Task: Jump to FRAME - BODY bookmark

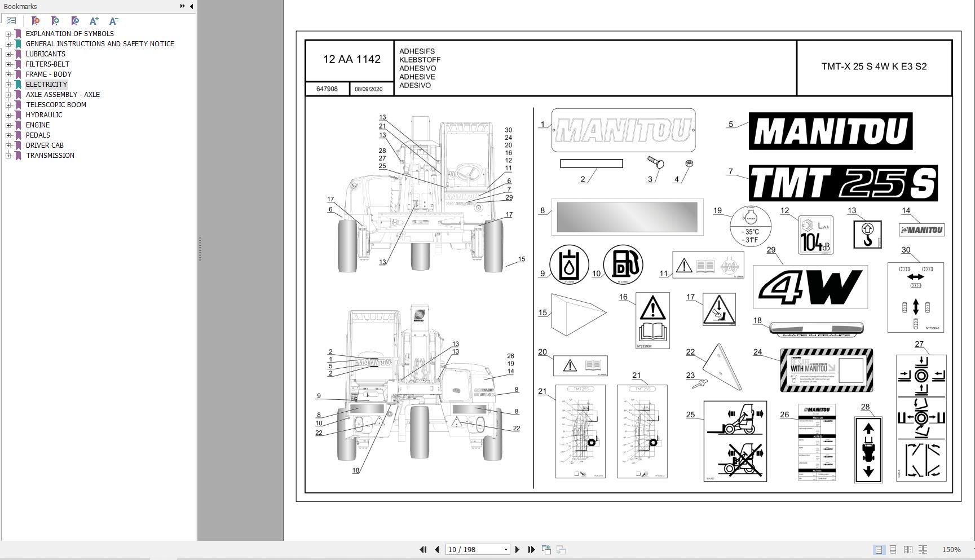Action: [48, 74]
